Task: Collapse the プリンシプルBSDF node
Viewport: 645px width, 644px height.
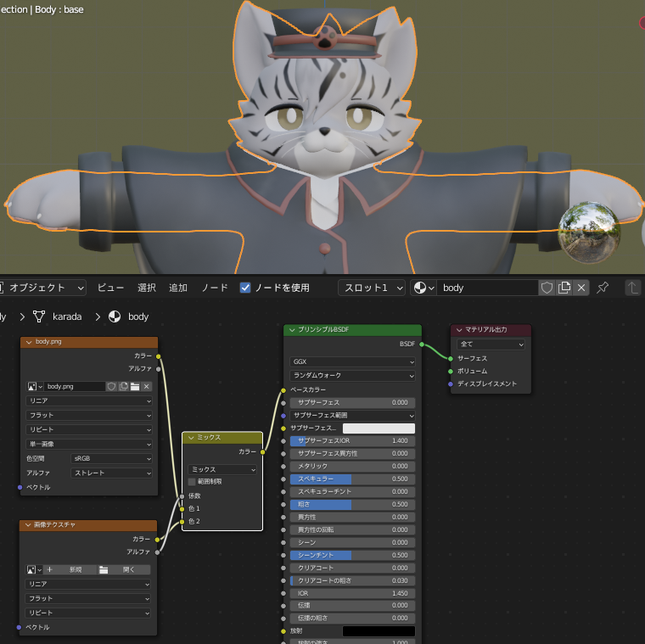Action: pyautogui.click(x=292, y=330)
